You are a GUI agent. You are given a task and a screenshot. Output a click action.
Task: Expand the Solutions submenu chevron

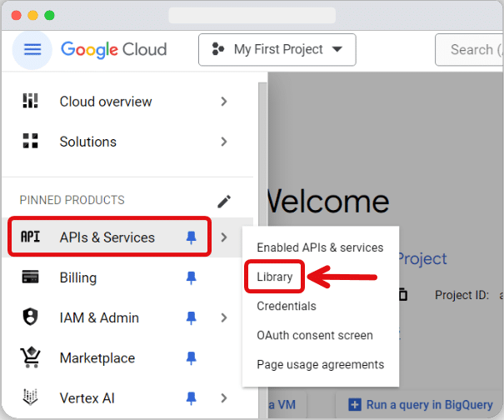tap(224, 142)
